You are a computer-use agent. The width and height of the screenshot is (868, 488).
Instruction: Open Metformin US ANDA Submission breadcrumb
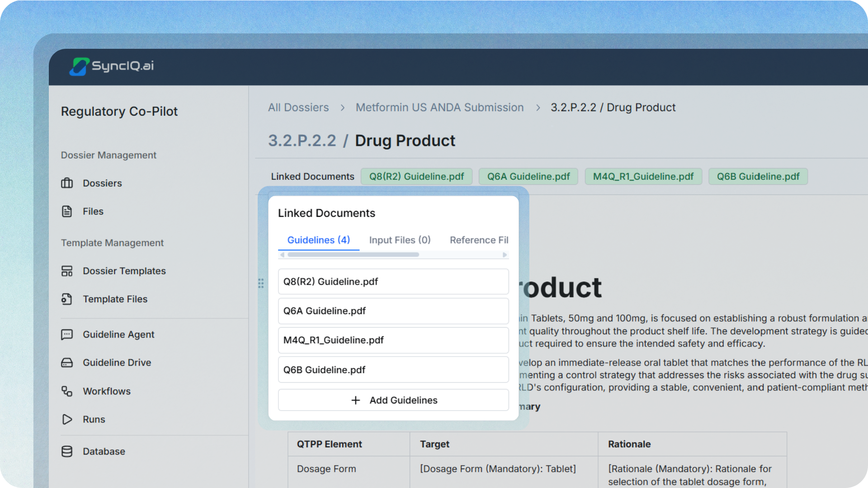point(439,108)
